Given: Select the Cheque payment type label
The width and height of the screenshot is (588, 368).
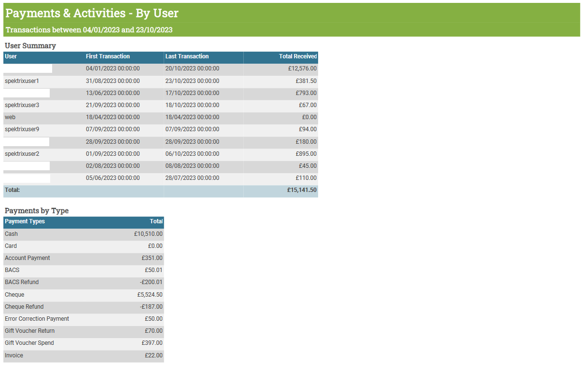Looking at the screenshot, I should (x=14, y=295).
